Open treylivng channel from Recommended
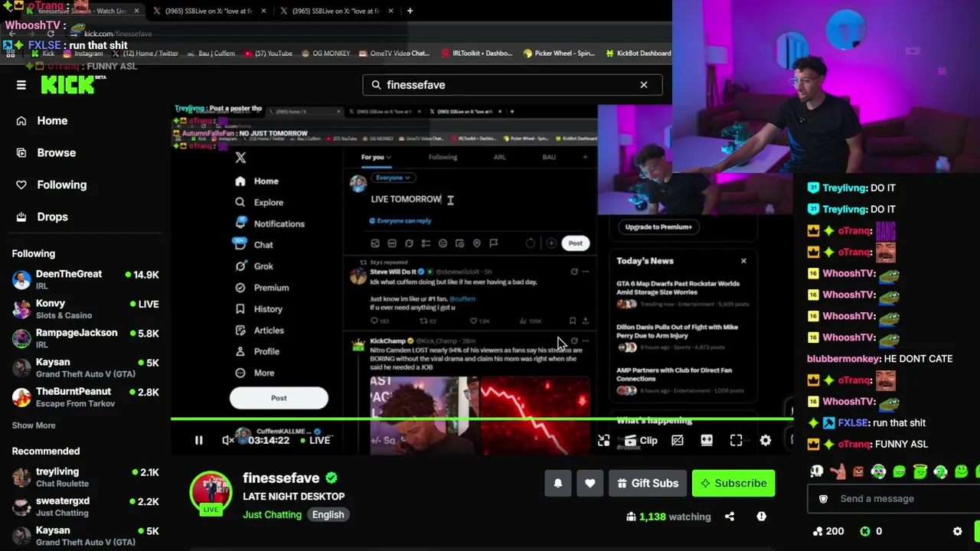 point(86,477)
